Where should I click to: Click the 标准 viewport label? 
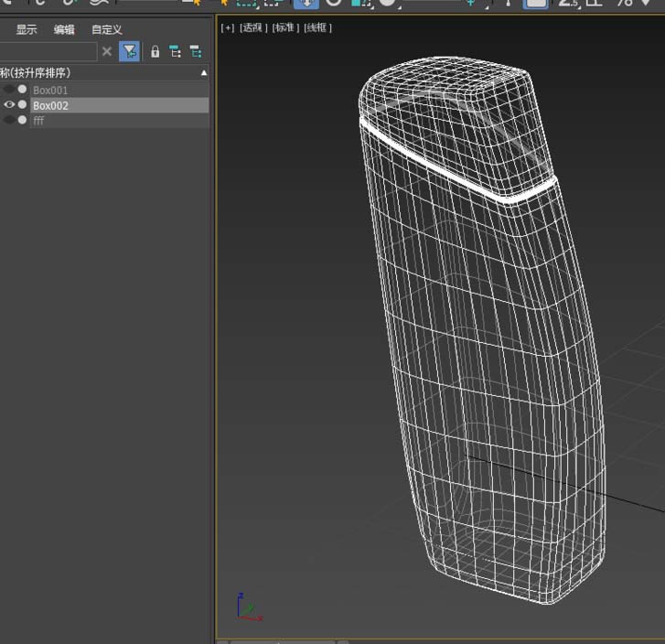284,28
